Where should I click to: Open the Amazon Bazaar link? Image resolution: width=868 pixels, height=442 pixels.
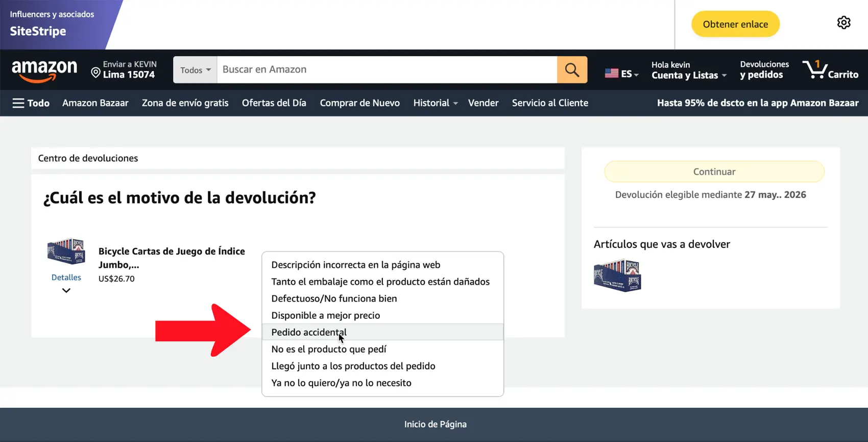[95, 103]
